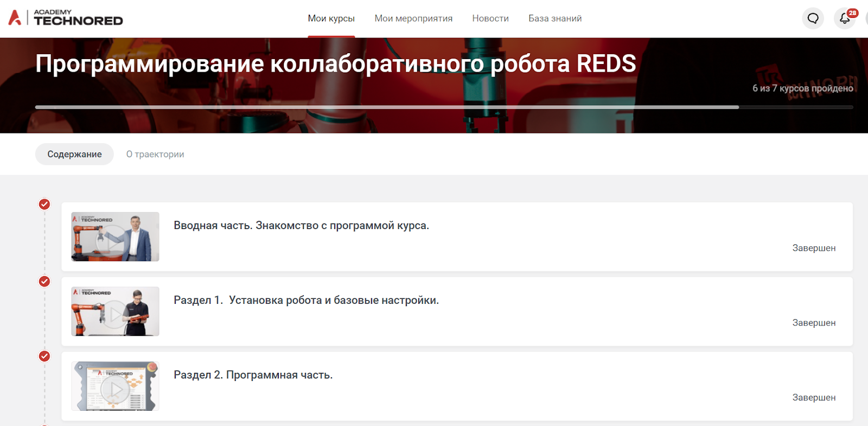Click the completed checkmark beside Раздел 2
868x426 pixels.
tap(44, 356)
